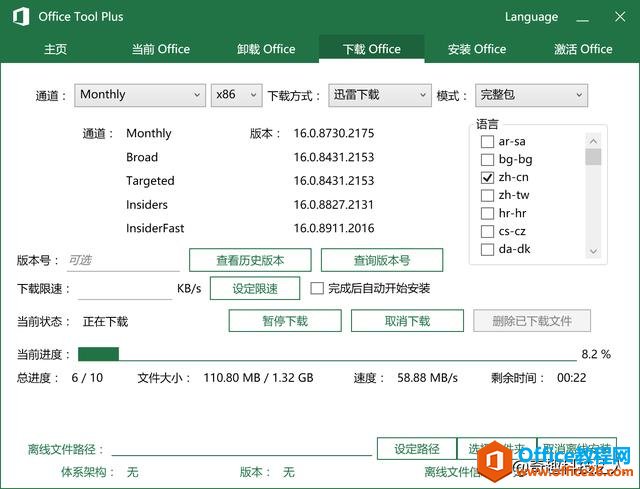Expand the 迅雷下载 download method dropdown
This screenshot has width=640, height=489.
380,95
